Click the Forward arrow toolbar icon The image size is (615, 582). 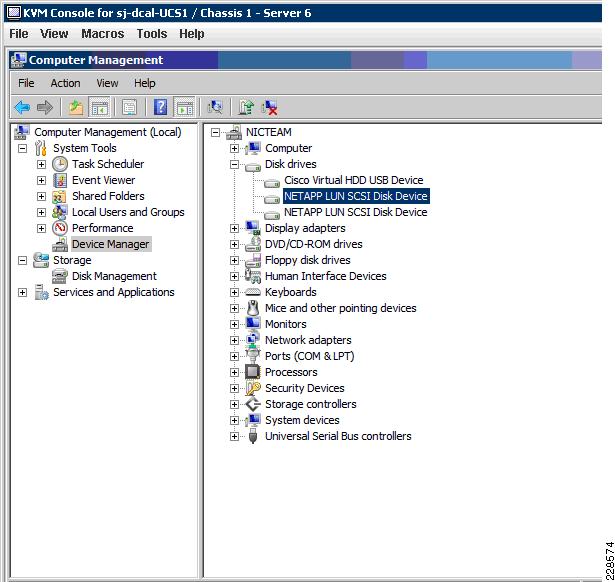tap(45, 107)
